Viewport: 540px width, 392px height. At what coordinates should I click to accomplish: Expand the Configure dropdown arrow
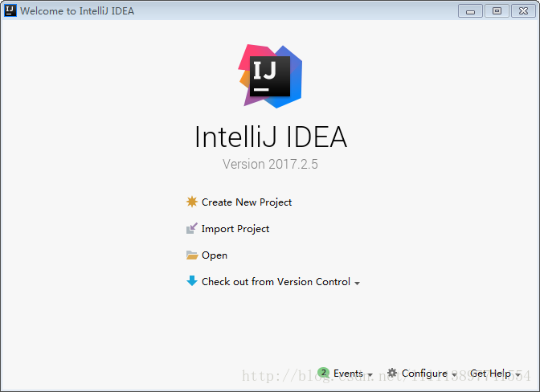point(454,375)
